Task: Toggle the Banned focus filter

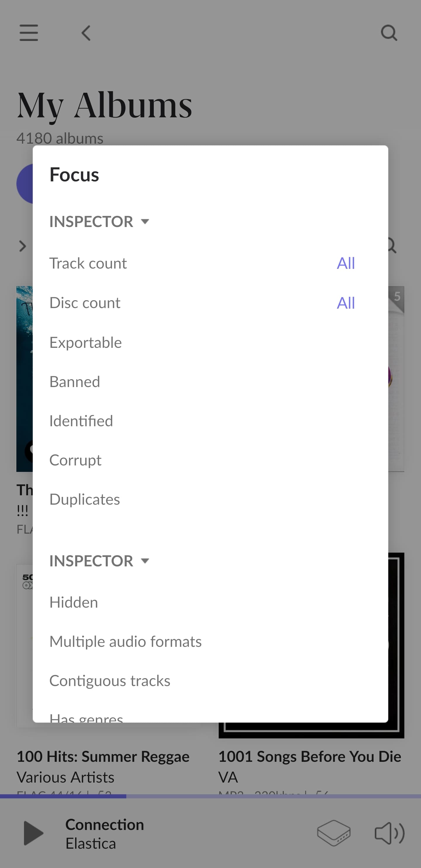Action: pos(210,381)
